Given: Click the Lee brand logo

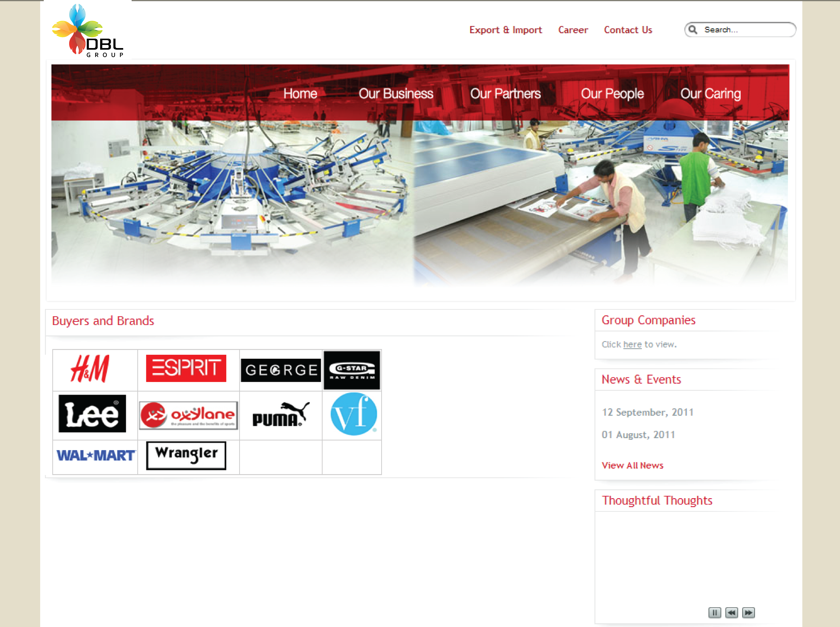Looking at the screenshot, I should tap(92, 414).
